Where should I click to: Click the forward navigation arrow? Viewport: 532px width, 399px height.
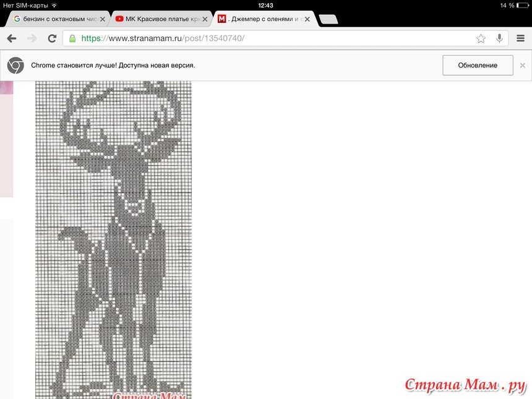32,38
